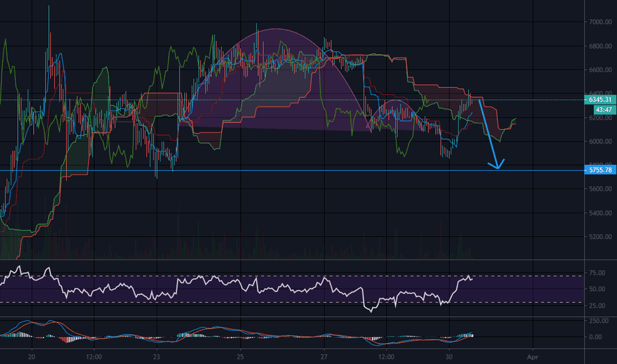The image size is (617, 364).
Task: Click the MACD 0.00 scale value
Action: 595,337
